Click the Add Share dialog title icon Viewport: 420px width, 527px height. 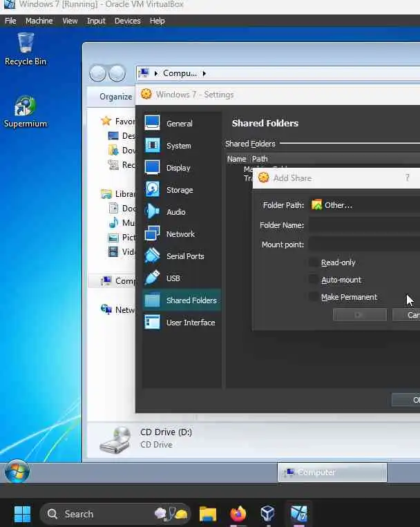coord(264,178)
